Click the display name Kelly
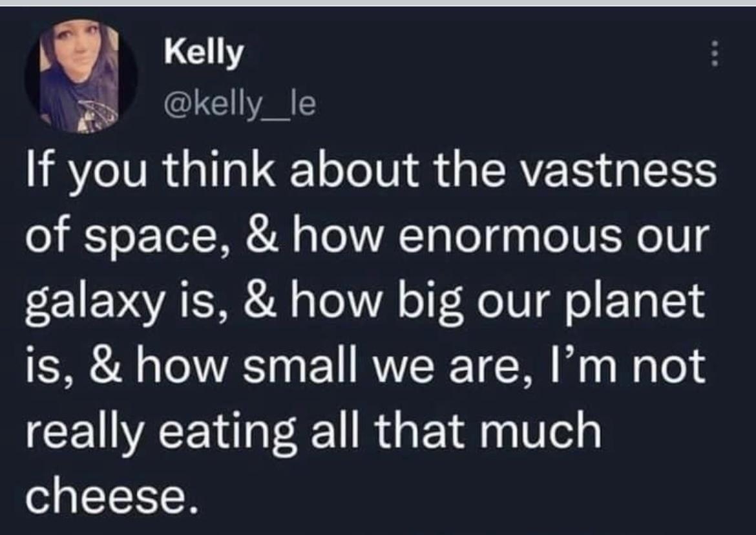Image resolution: width=756 pixels, height=535 pixels. click(200, 55)
